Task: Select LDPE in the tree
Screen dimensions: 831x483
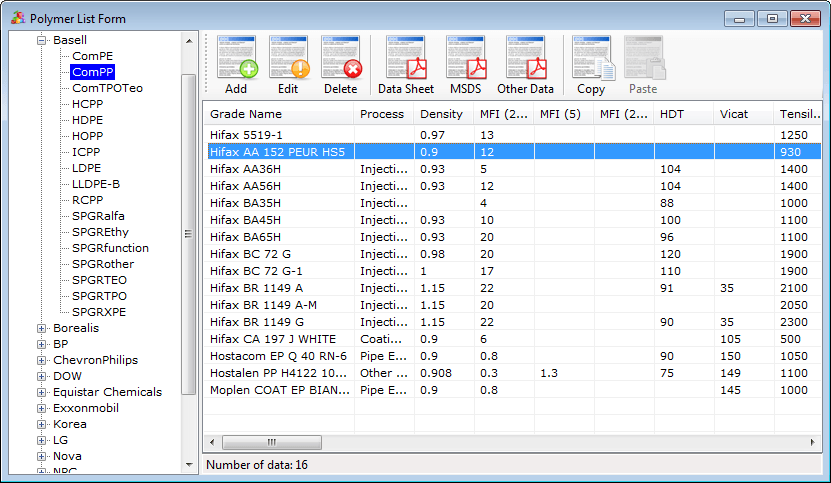Action: (x=86, y=168)
